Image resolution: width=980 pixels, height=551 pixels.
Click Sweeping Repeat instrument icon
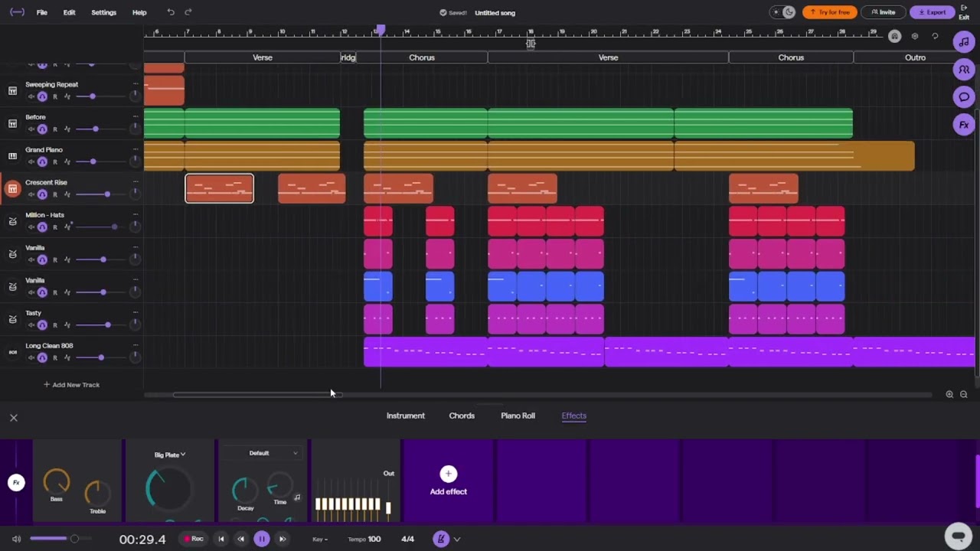click(12, 90)
